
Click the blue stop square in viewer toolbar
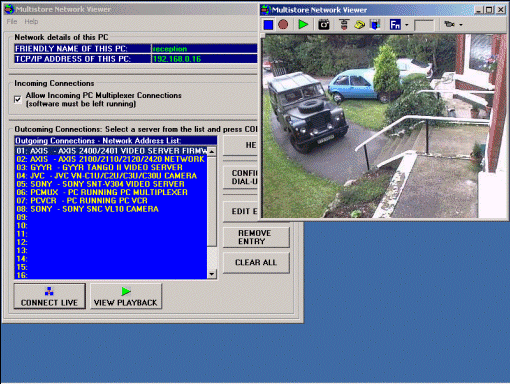point(268,25)
